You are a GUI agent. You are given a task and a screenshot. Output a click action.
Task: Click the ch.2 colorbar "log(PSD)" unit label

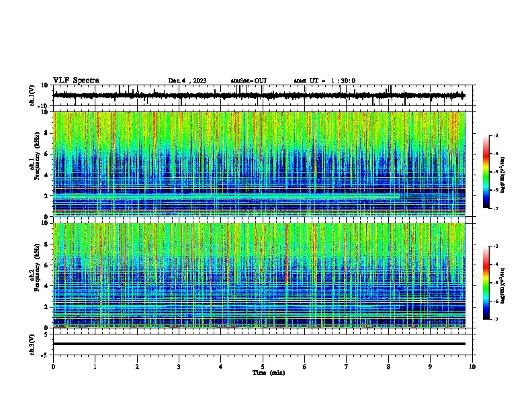pos(503,285)
